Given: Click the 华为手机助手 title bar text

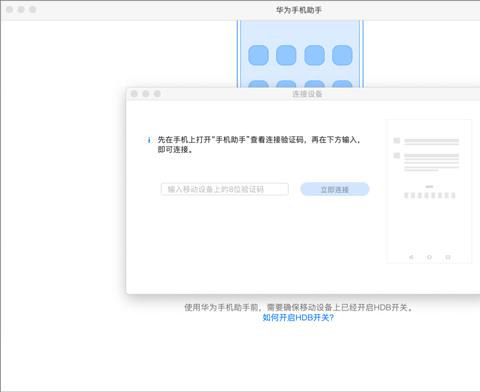Looking at the screenshot, I should pyautogui.click(x=298, y=10).
